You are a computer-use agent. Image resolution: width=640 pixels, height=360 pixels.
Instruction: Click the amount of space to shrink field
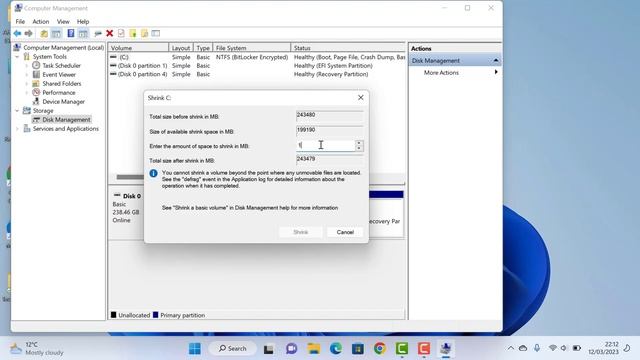[x=325, y=145]
